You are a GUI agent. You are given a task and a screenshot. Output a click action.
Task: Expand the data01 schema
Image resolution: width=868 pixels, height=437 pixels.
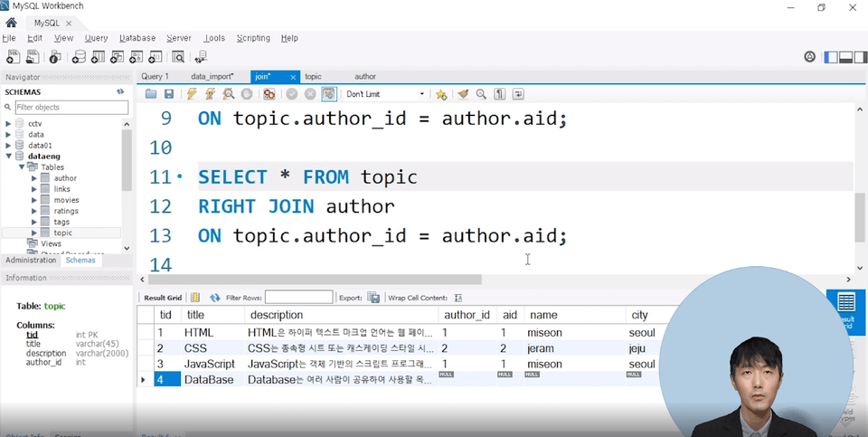pos(8,145)
